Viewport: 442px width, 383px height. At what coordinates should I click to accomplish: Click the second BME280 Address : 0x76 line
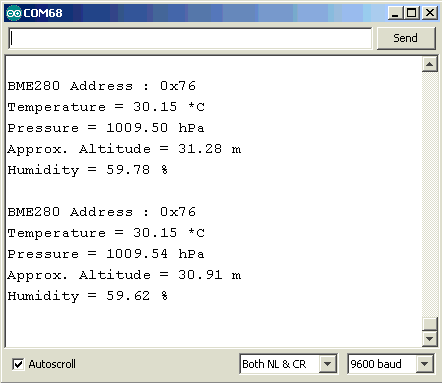[x=102, y=212]
